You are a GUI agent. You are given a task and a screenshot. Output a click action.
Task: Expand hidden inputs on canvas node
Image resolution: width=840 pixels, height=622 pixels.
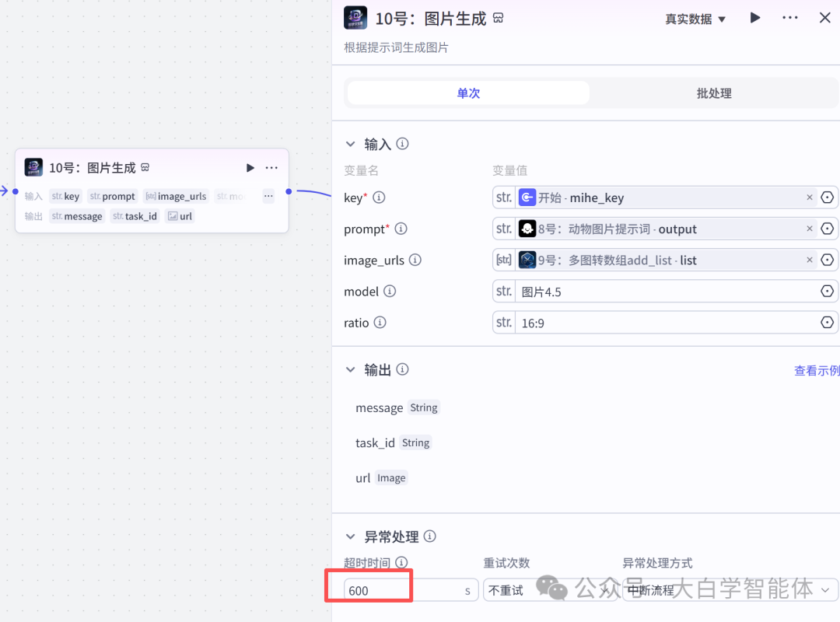pyautogui.click(x=268, y=196)
